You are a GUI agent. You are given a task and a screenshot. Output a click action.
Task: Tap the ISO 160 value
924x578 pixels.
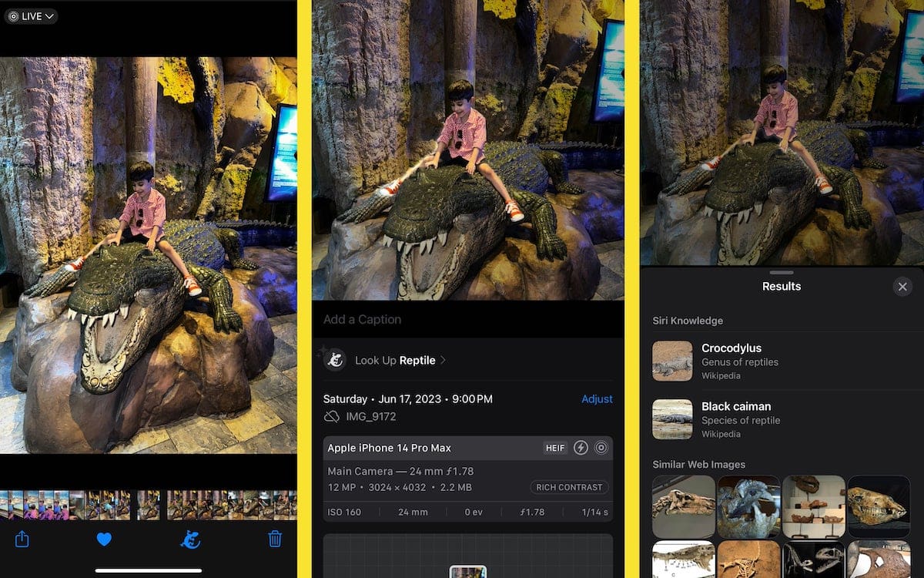pyautogui.click(x=344, y=512)
